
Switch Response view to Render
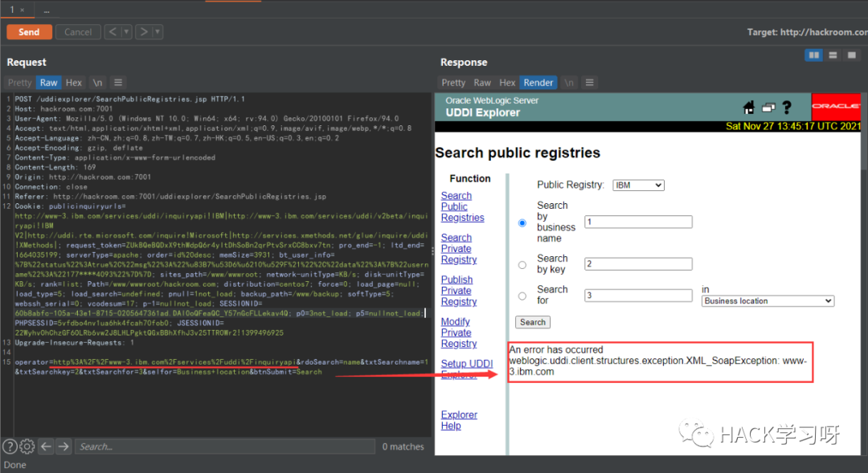pos(538,83)
